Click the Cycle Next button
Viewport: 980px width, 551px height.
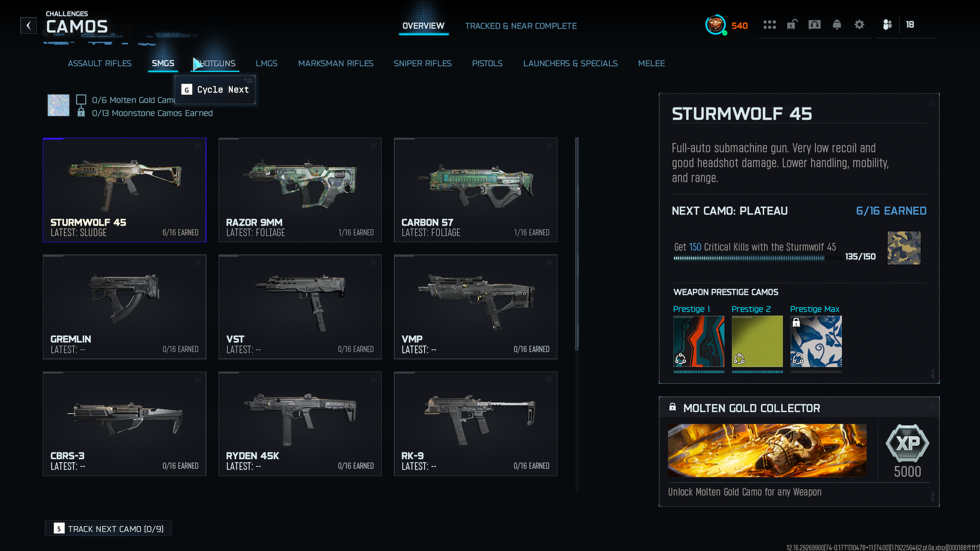[x=215, y=90]
